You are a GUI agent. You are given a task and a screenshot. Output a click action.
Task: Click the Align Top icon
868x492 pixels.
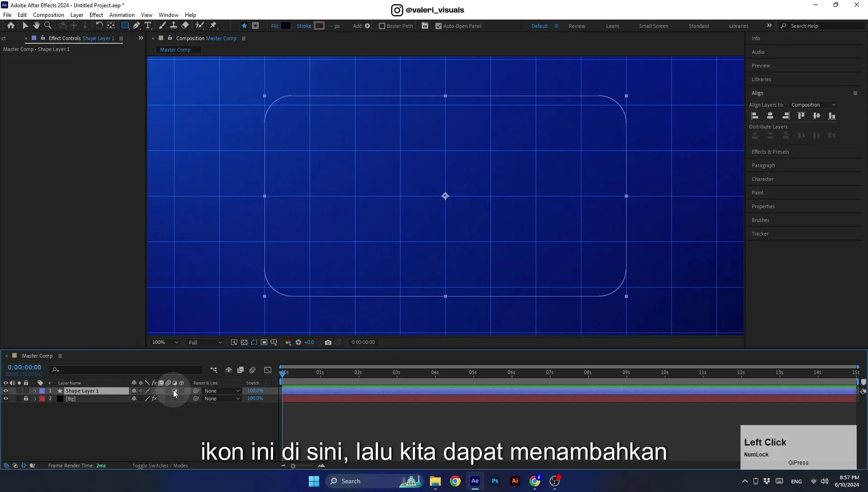(x=801, y=116)
